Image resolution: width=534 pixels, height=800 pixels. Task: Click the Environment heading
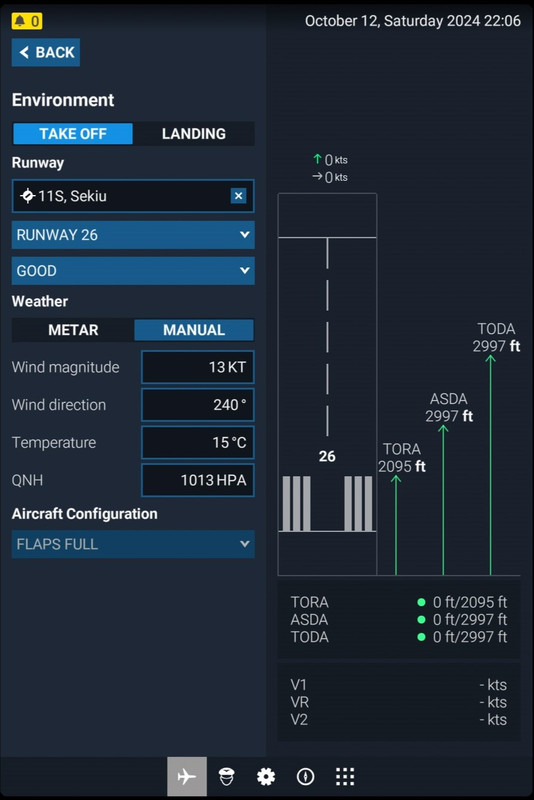pos(63,100)
